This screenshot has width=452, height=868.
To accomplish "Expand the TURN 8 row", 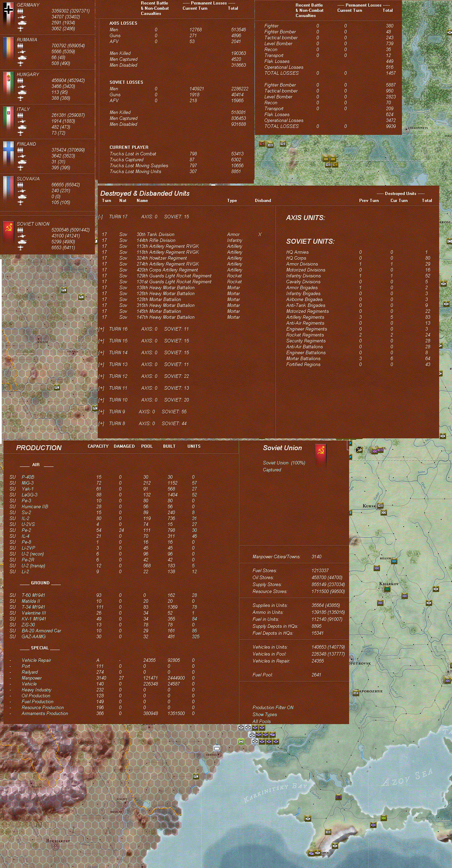I will (x=101, y=424).
